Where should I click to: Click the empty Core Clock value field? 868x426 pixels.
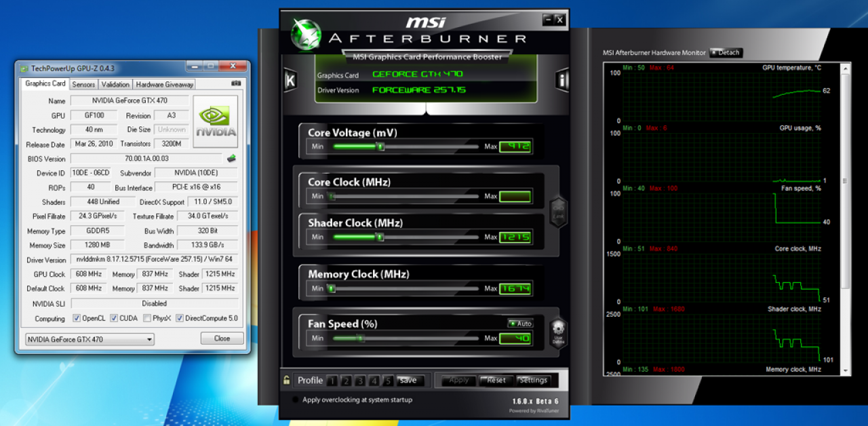(x=515, y=197)
